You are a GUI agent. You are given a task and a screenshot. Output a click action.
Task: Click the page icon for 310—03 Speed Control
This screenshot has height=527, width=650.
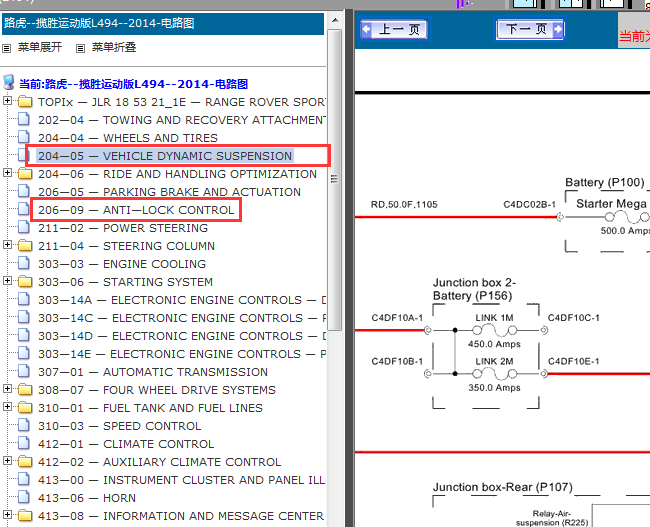tap(24, 425)
